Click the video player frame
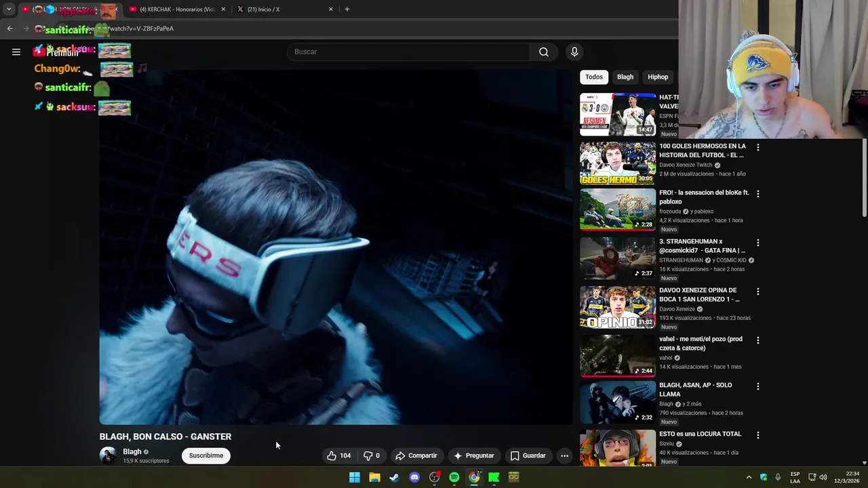The height and width of the screenshot is (488, 868). click(x=336, y=247)
